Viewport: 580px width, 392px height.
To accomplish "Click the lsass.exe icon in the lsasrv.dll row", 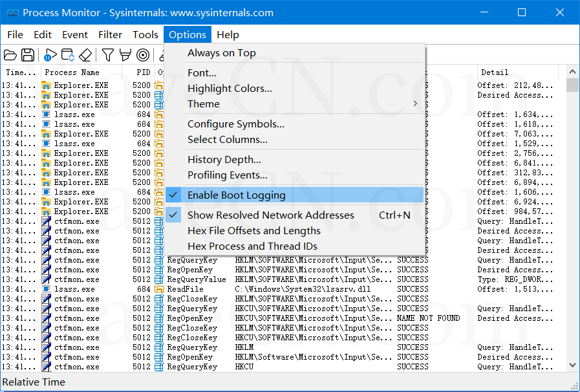I will (x=47, y=289).
